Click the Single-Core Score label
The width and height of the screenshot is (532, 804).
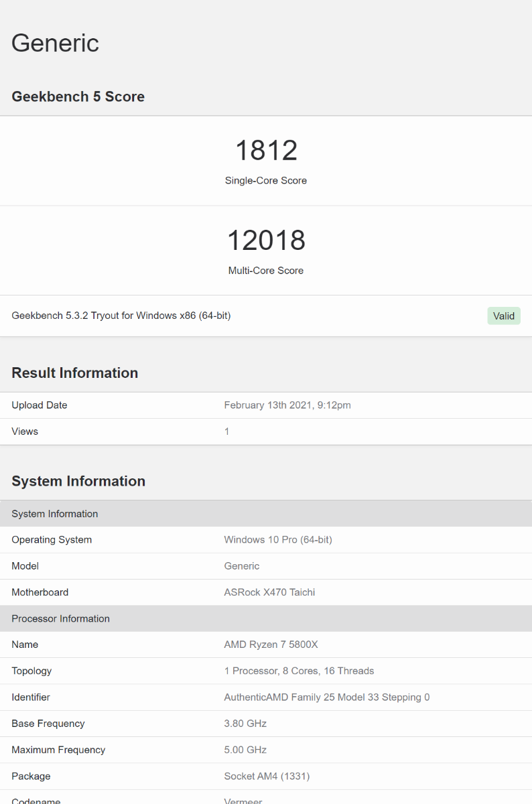pyautogui.click(x=266, y=180)
